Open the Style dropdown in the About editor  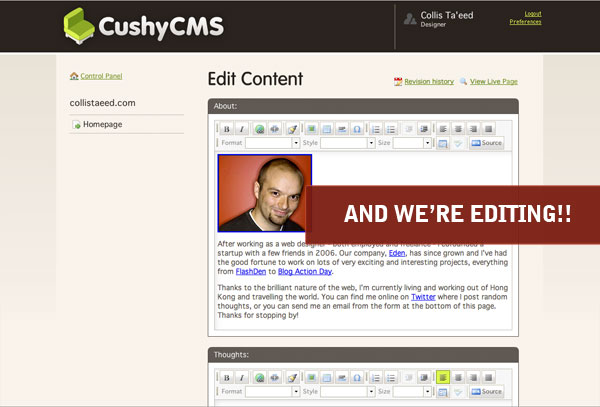coord(348,143)
